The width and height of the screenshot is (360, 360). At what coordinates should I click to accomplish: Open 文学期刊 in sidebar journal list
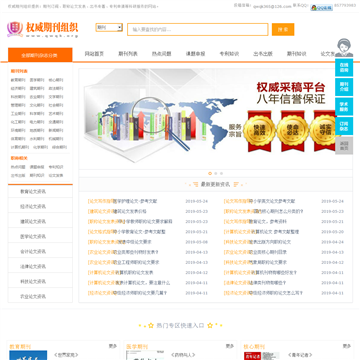point(56,97)
